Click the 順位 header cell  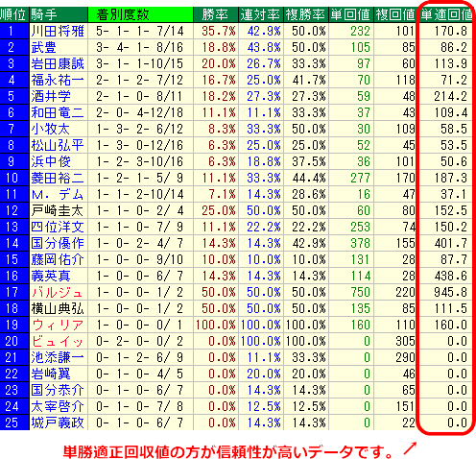click(14, 14)
